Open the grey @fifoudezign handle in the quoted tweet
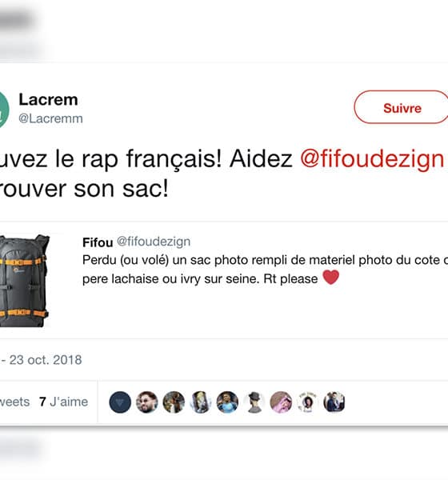Viewport: 448px width, 480px height. (154, 242)
